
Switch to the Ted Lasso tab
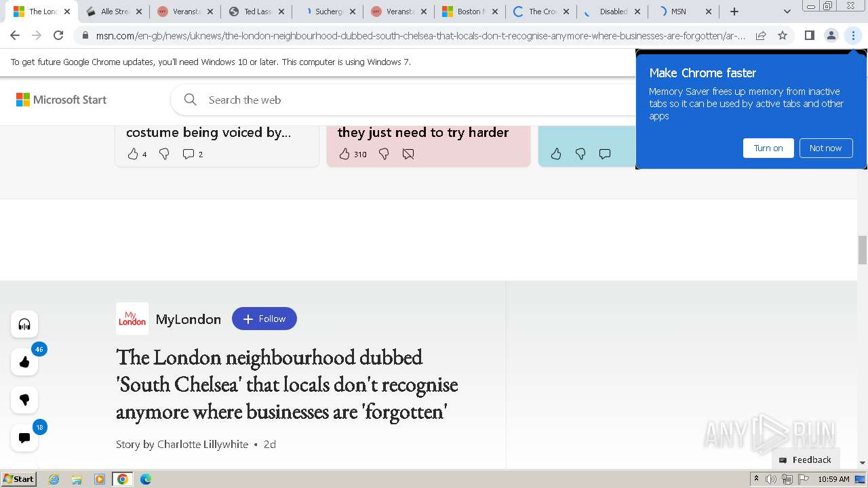(256, 12)
